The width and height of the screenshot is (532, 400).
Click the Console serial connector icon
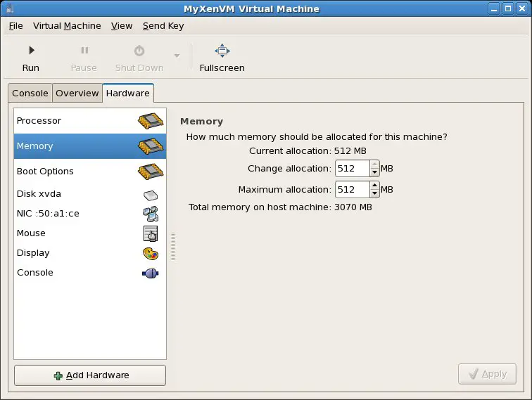point(151,273)
